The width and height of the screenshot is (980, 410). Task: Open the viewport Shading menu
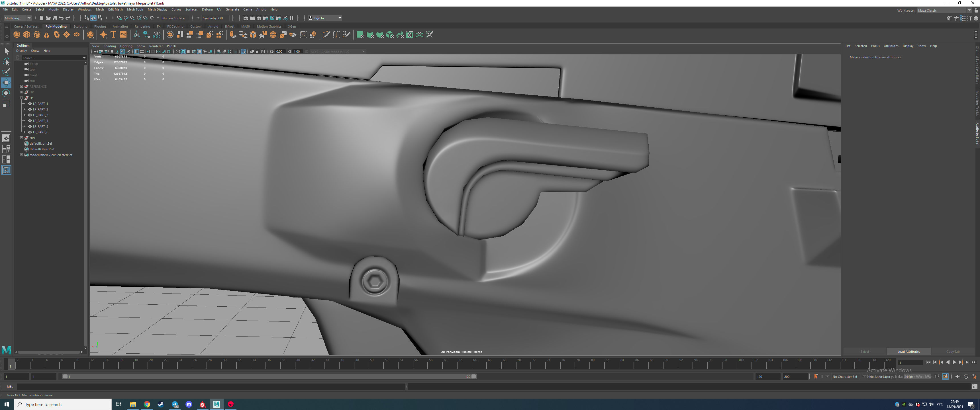tap(110, 46)
